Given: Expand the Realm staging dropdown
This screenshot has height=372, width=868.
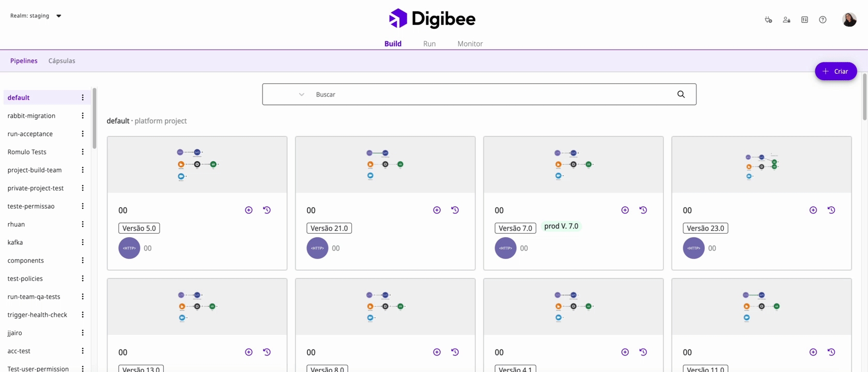Looking at the screenshot, I should 58,16.
